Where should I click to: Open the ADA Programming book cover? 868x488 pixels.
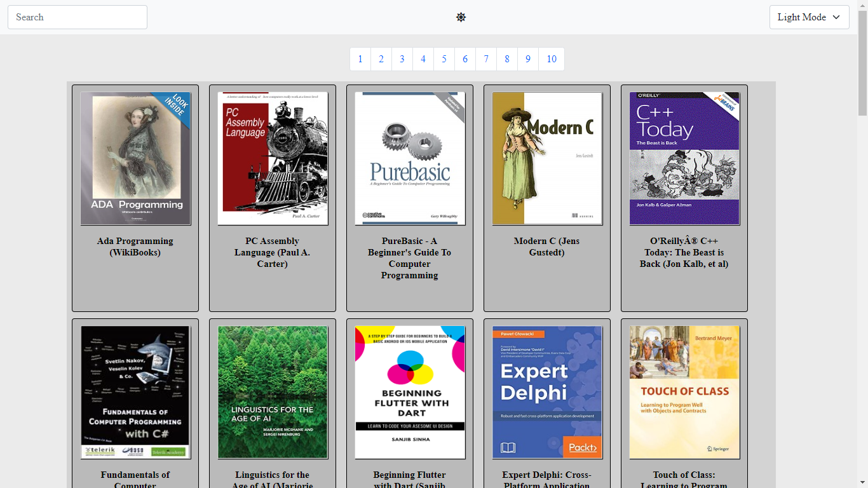135,158
